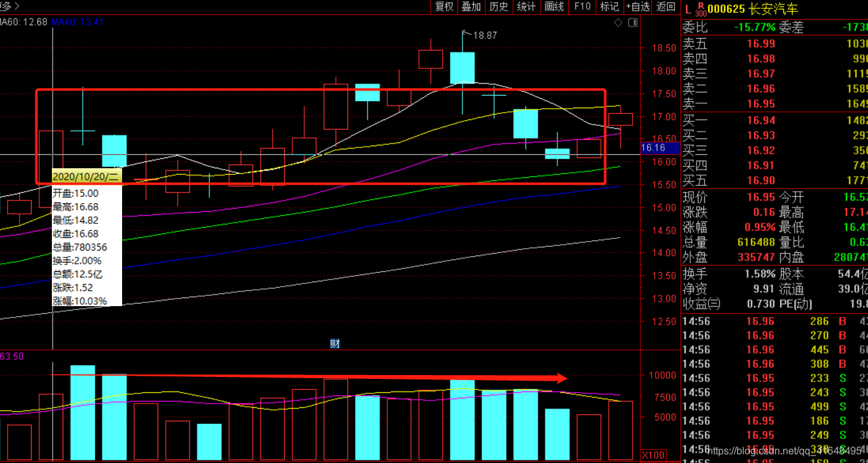
Task: Click the 卖五 16.99 ask row
Action: [775, 44]
